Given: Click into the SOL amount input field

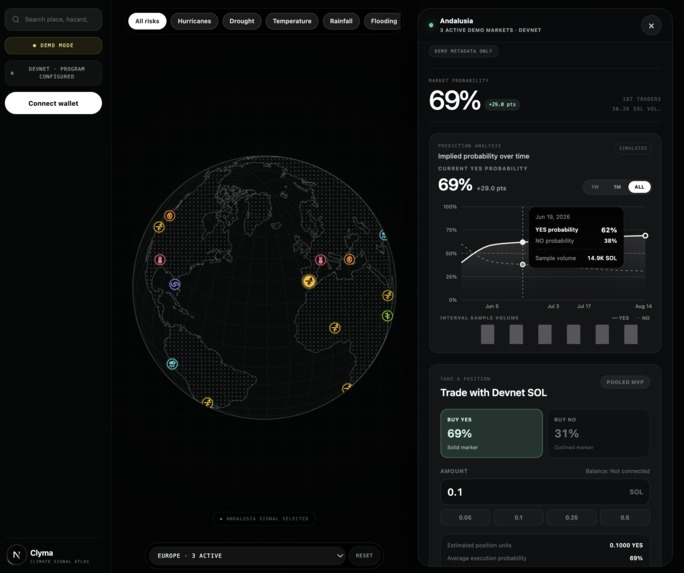Looking at the screenshot, I should pos(545,492).
